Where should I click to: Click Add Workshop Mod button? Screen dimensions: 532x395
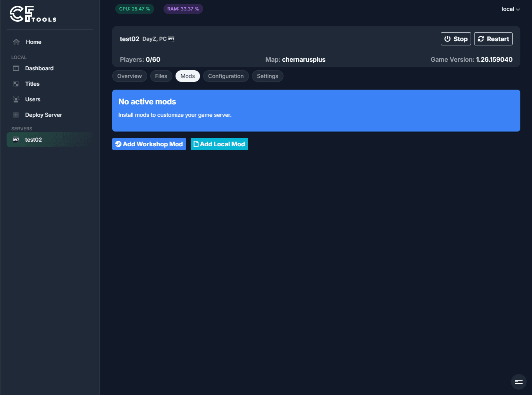[x=149, y=144]
